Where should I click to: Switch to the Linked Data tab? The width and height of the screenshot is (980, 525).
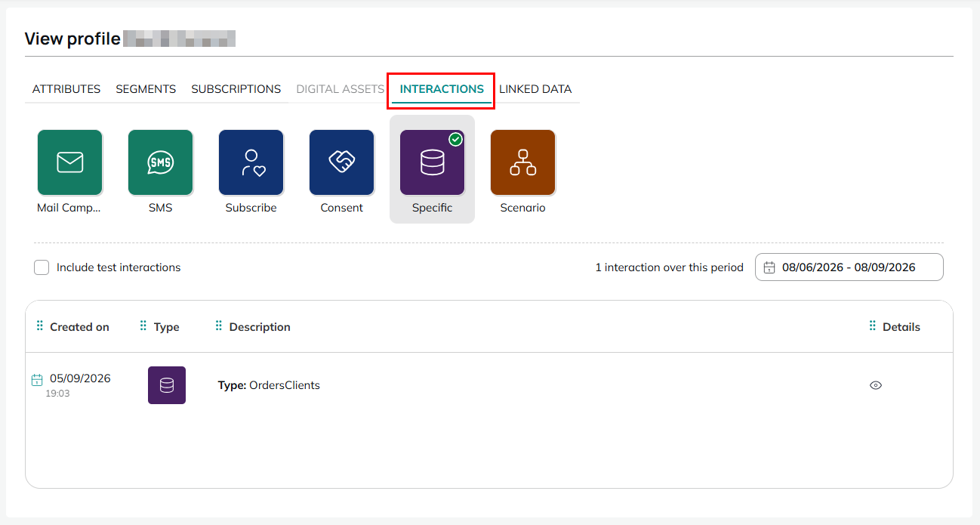[535, 89]
